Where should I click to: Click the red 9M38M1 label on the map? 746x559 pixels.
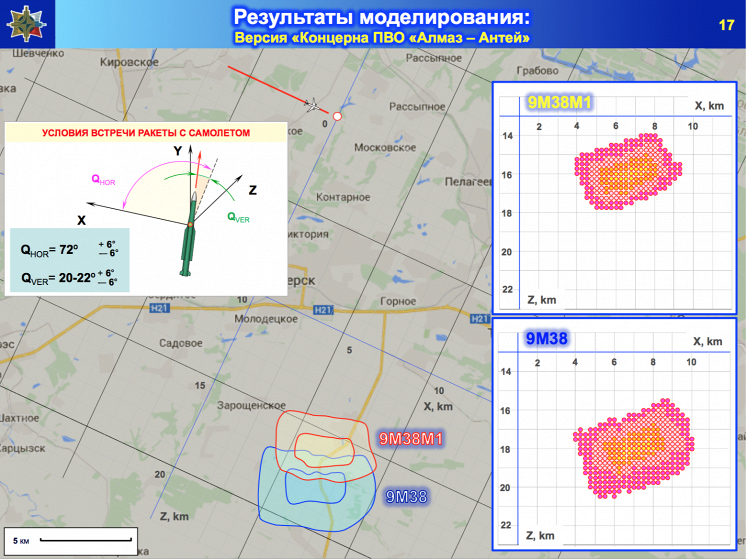(411, 438)
